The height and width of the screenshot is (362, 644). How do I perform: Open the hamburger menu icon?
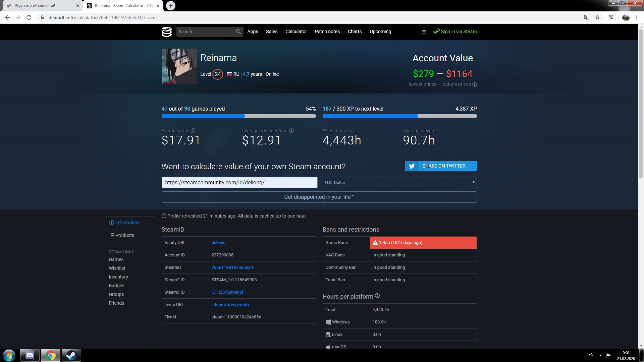(424, 32)
